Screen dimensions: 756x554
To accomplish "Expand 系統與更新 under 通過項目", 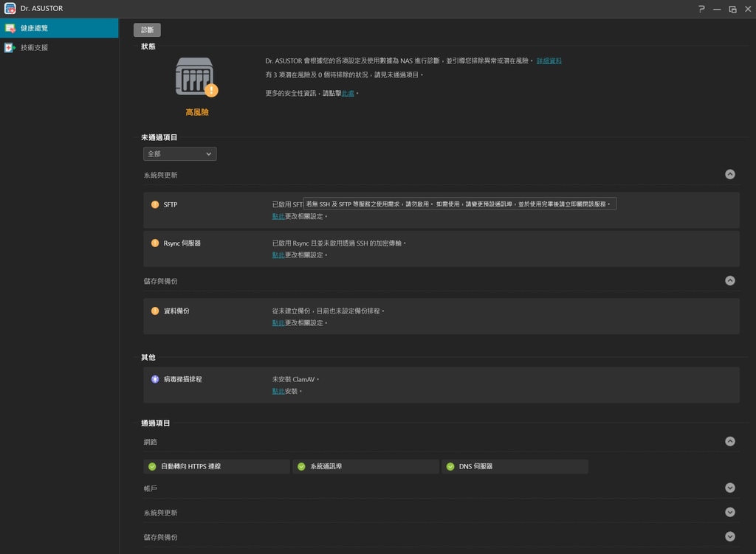I will pos(730,512).
